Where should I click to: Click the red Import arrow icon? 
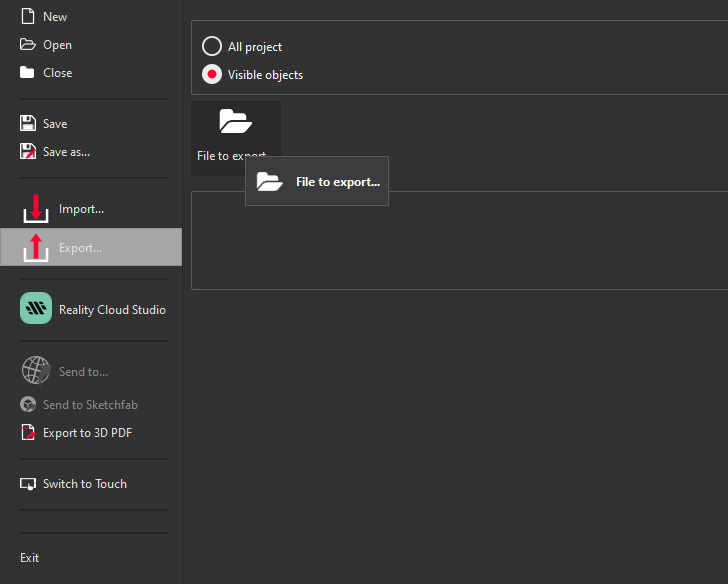[36, 208]
